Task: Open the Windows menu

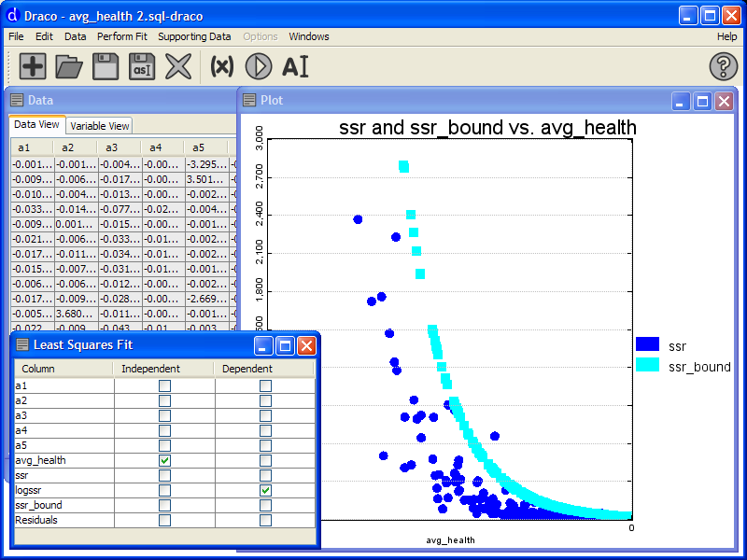Action: (308, 36)
